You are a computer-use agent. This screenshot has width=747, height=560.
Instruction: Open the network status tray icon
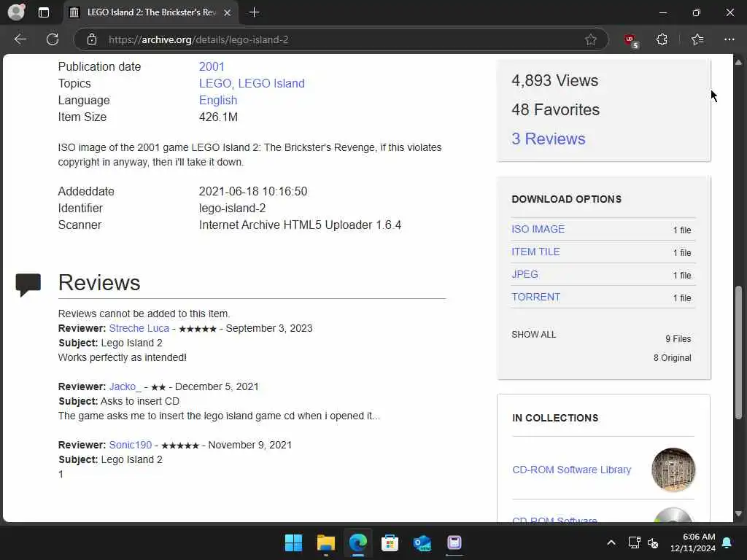[x=634, y=542]
